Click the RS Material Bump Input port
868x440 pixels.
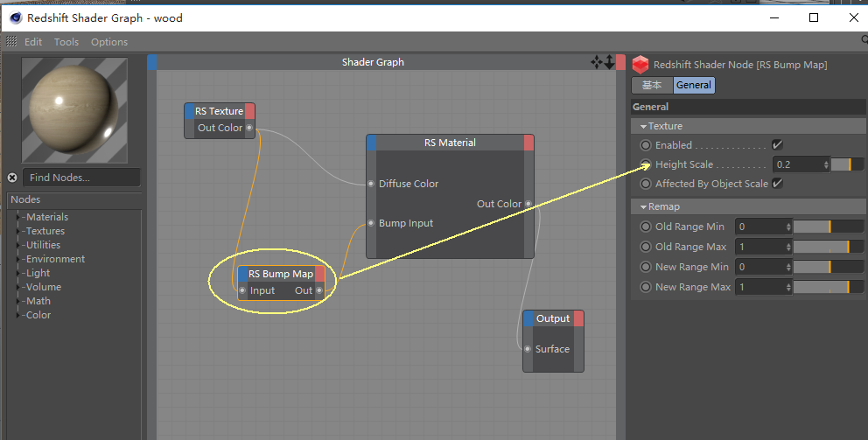coord(372,223)
